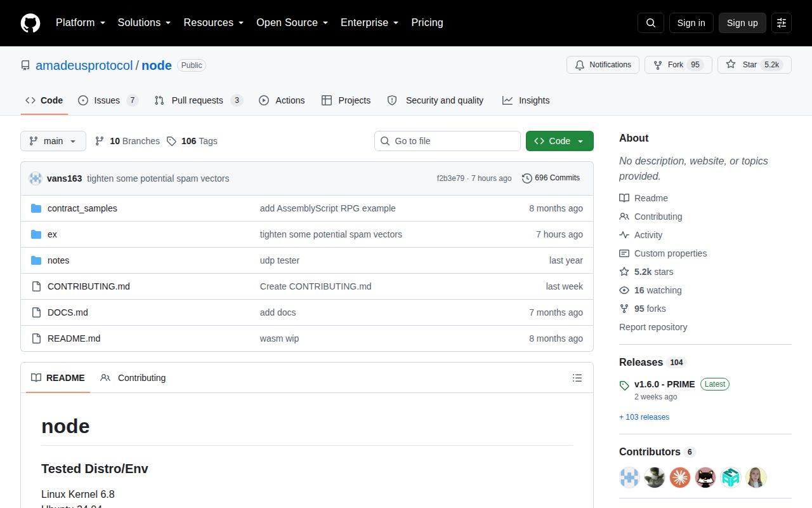
Task: Switch to the Pull requests tab
Action: [199, 100]
